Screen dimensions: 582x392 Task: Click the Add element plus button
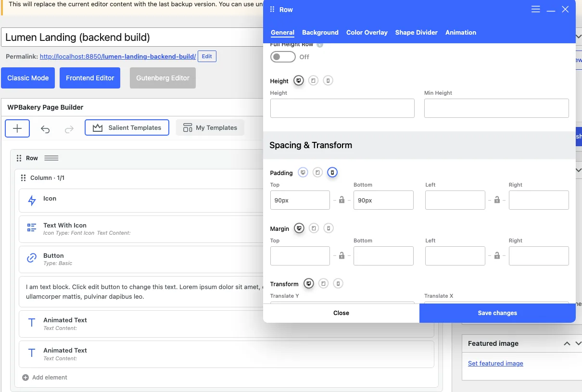17,128
